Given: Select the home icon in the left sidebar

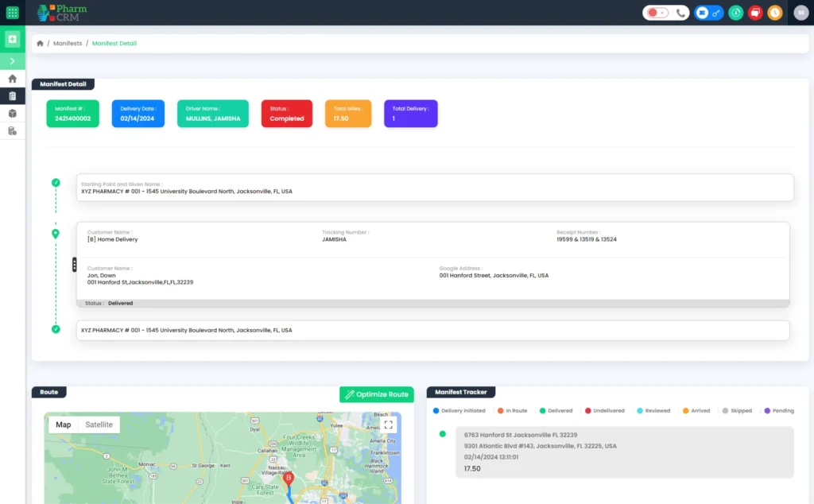Looking at the screenshot, I should point(12,78).
